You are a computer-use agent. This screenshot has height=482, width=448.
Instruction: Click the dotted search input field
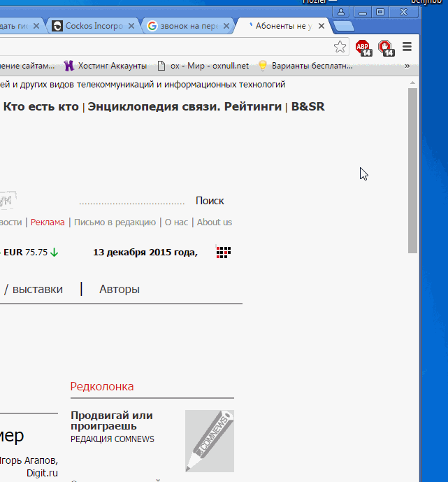pyautogui.click(x=131, y=201)
